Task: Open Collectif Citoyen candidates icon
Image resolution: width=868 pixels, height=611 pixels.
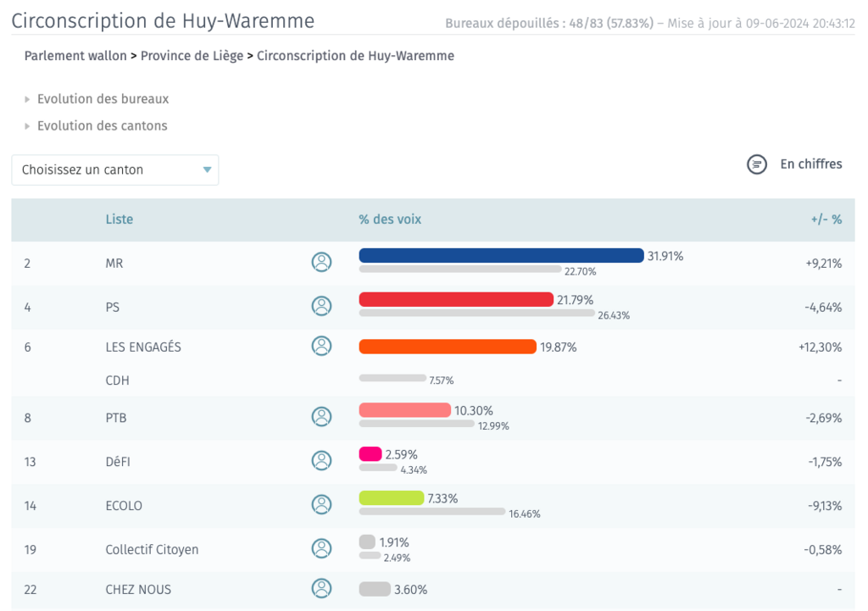Action: 321,548
